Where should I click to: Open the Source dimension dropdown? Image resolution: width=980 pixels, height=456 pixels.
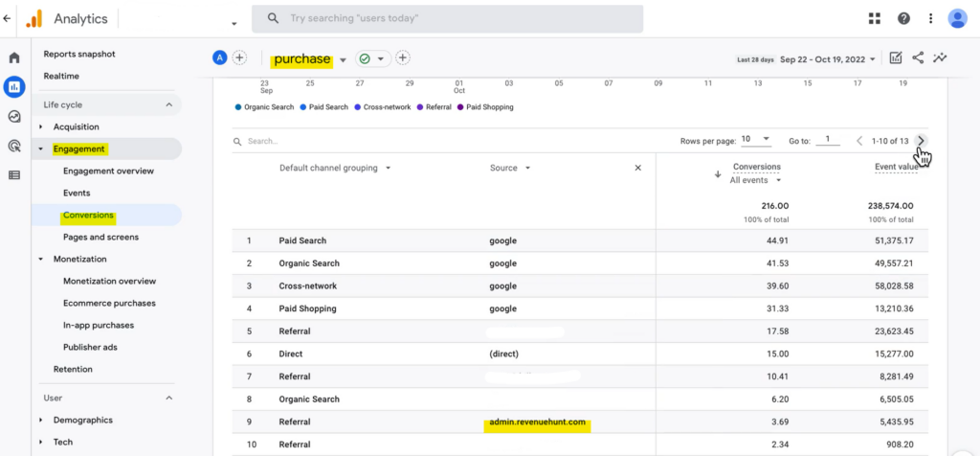[x=510, y=168]
